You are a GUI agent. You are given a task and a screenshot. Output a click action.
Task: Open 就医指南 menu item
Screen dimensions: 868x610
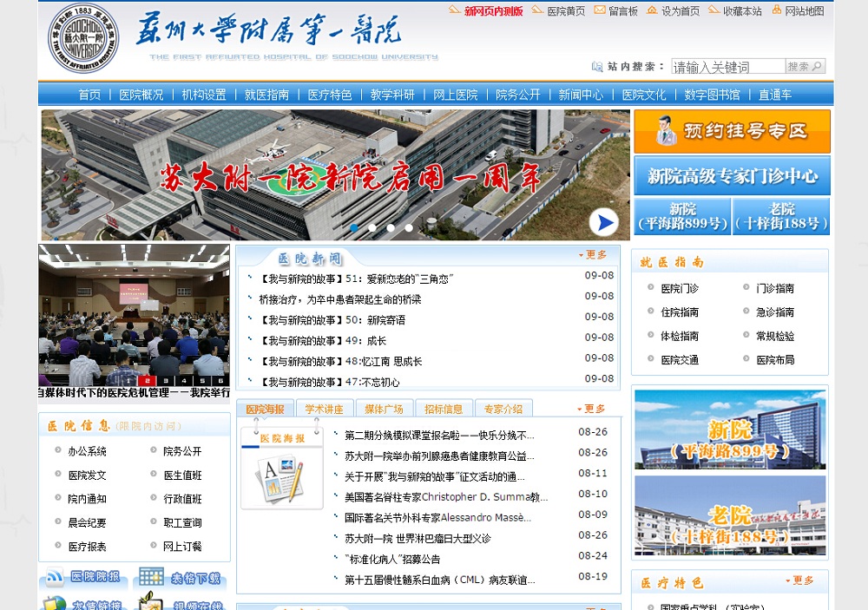[266, 95]
